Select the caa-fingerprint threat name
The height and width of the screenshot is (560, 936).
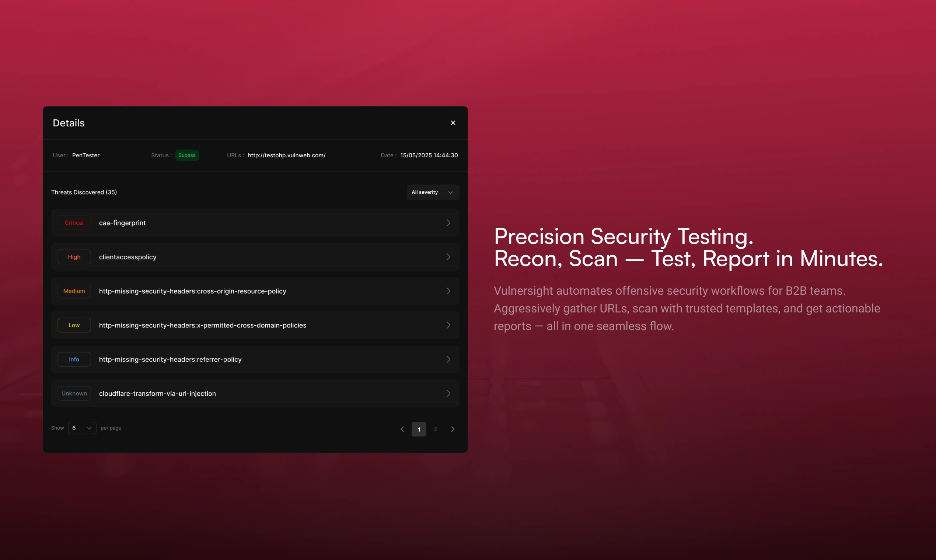pyautogui.click(x=122, y=223)
